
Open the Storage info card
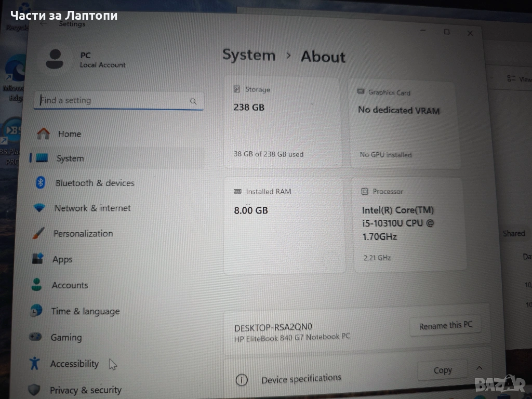pos(282,122)
